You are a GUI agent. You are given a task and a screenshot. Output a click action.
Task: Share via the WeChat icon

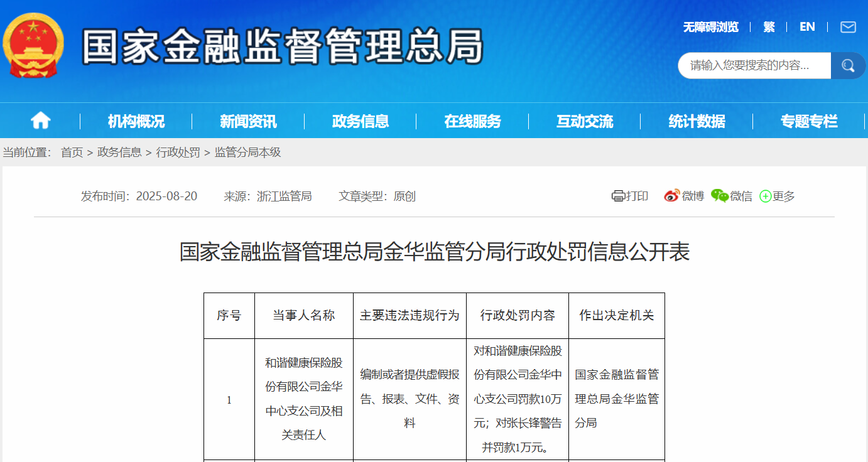point(720,196)
